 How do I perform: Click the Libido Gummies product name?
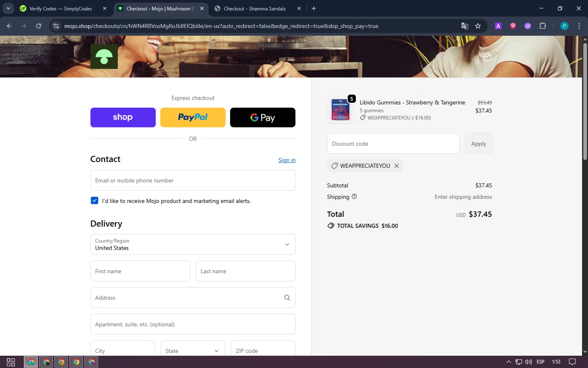[412, 102]
